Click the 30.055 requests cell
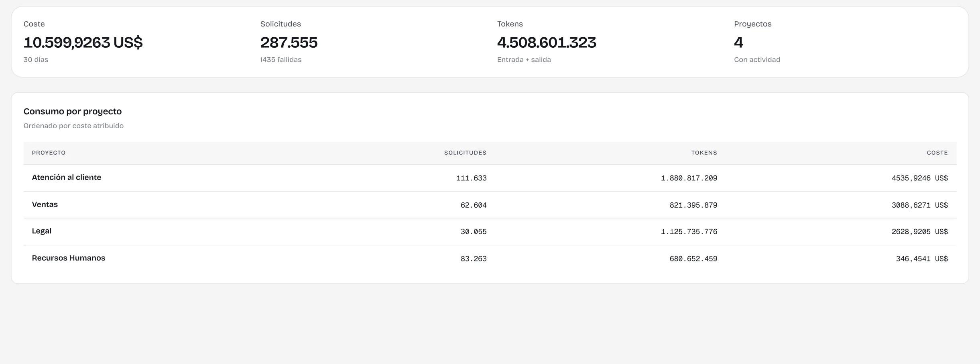Viewport: 980px width, 364px height. (x=474, y=232)
